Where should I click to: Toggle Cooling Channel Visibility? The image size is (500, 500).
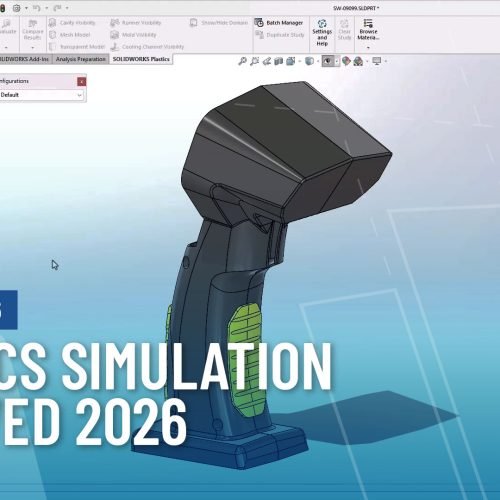tap(147, 47)
